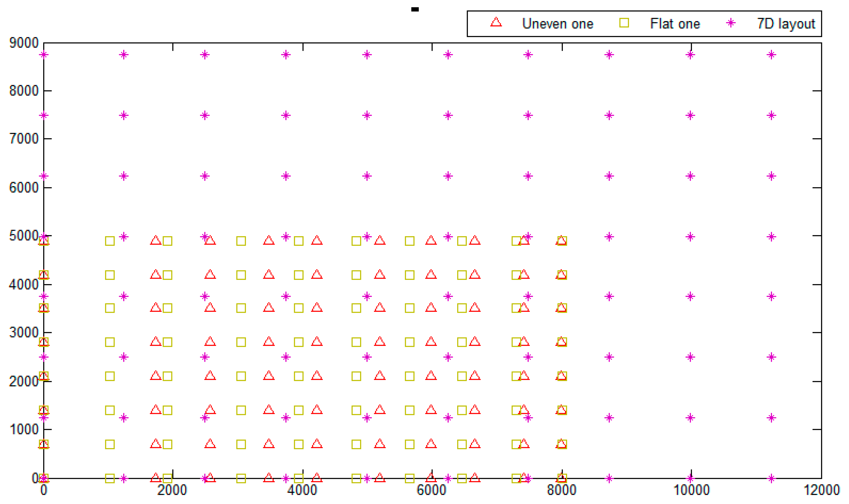Click the red triangle legend symbol

pos(496,23)
